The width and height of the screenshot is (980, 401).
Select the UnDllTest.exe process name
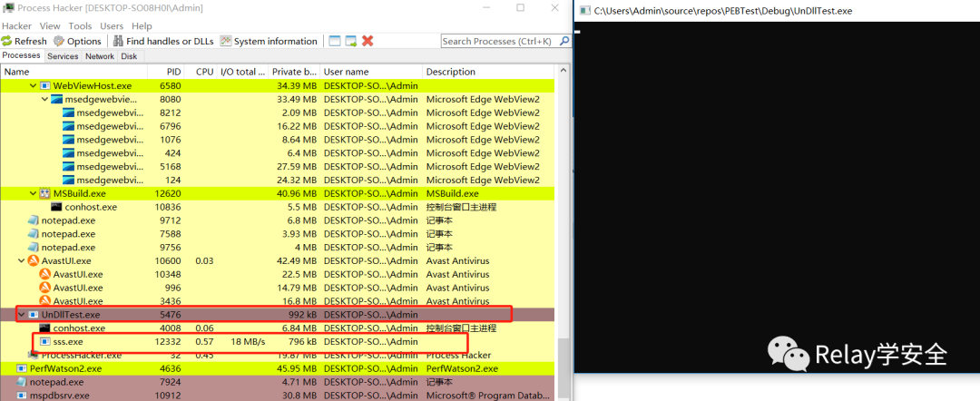[72, 315]
